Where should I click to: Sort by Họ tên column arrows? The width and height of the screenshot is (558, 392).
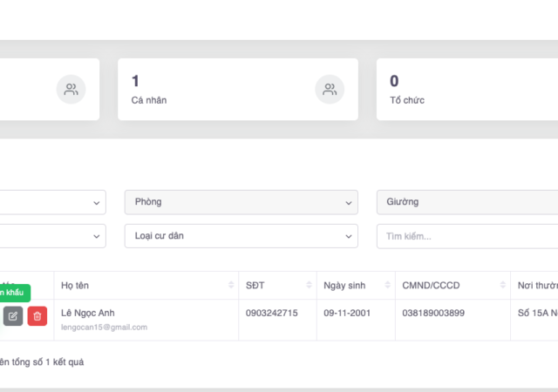pyautogui.click(x=231, y=286)
